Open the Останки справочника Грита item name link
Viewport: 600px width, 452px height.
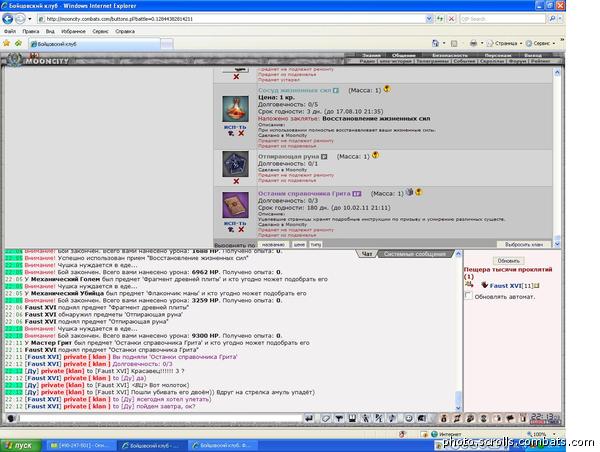tap(304, 194)
